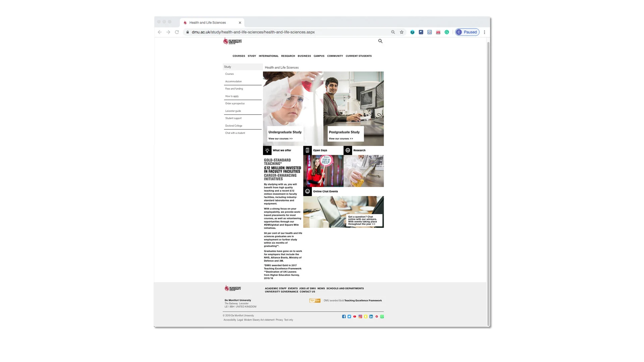644x362 pixels.
Task: Open the Paused profile sync dropdown
Action: pos(467,32)
